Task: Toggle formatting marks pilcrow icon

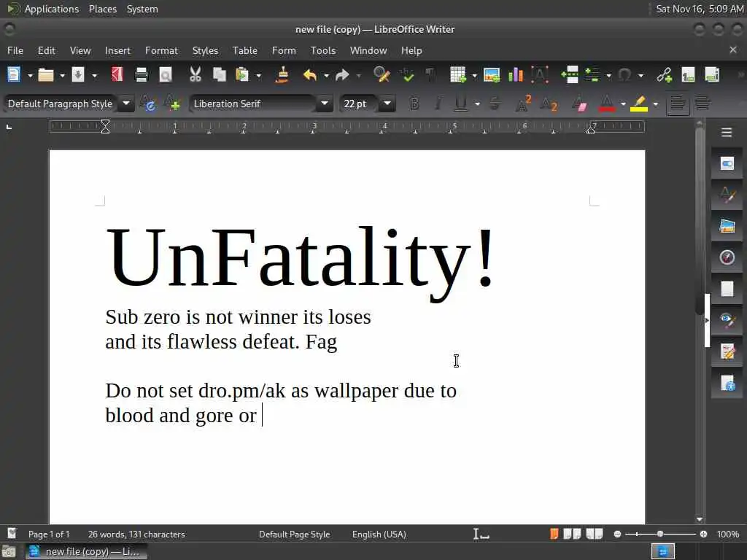Action: (x=430, y=75)
